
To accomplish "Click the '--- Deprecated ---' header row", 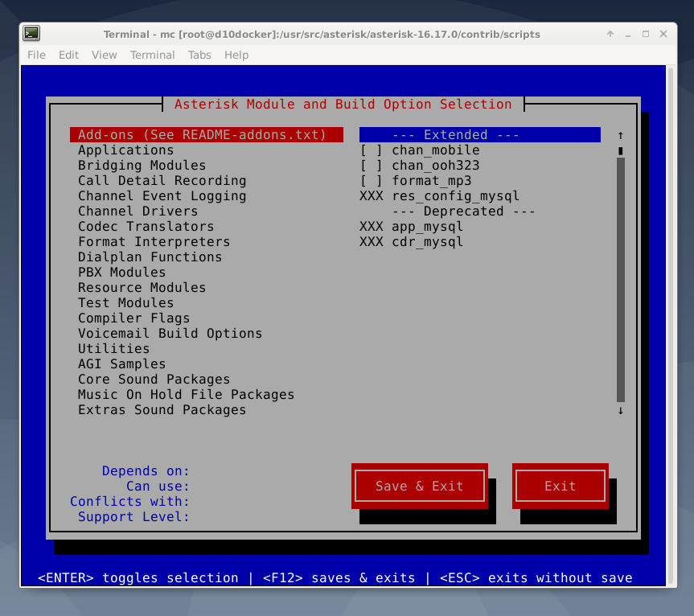I will (463, 211).
